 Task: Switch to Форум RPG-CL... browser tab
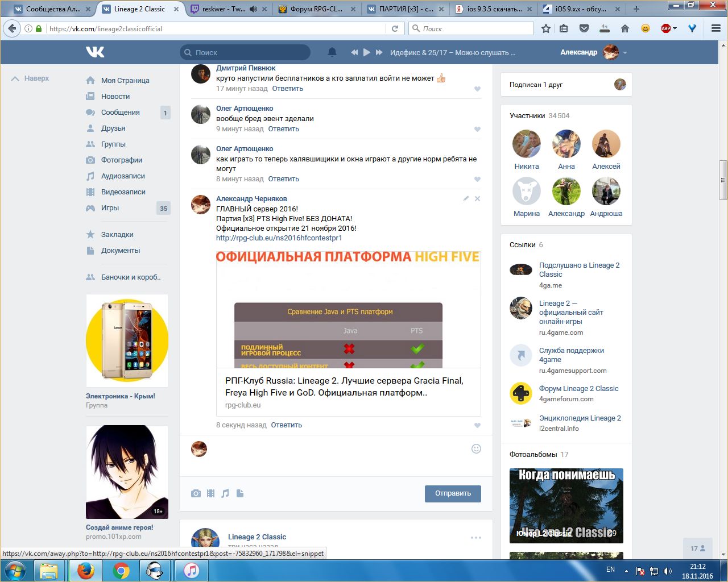[x=316, y=9]
